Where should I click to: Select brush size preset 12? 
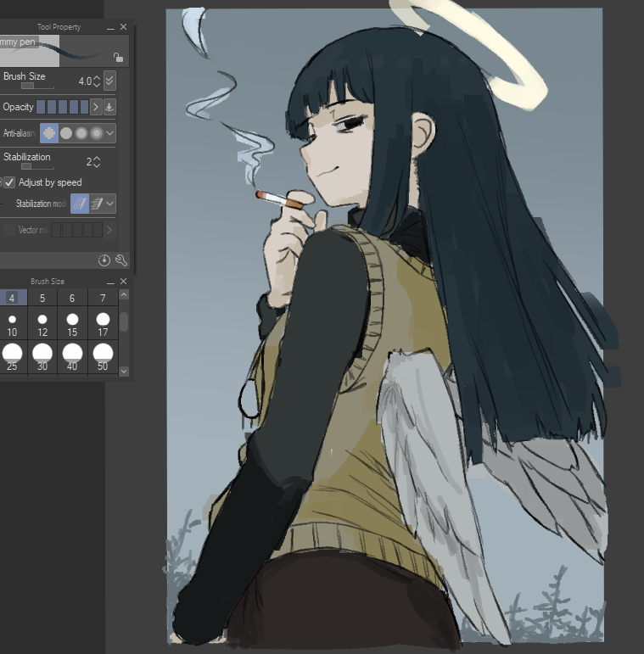click(x=42, y=323)
